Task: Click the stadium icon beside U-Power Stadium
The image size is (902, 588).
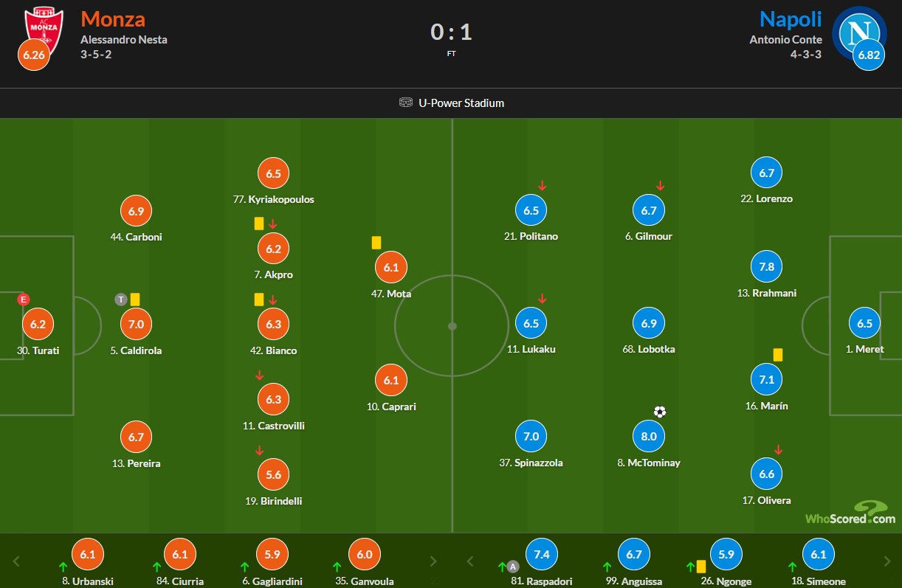Action: [405, 103]
